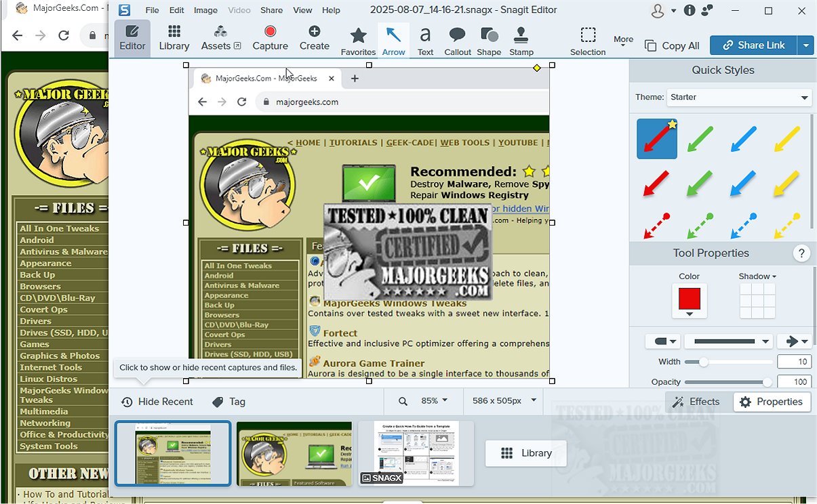Pick the Text tool

[425, 40]
